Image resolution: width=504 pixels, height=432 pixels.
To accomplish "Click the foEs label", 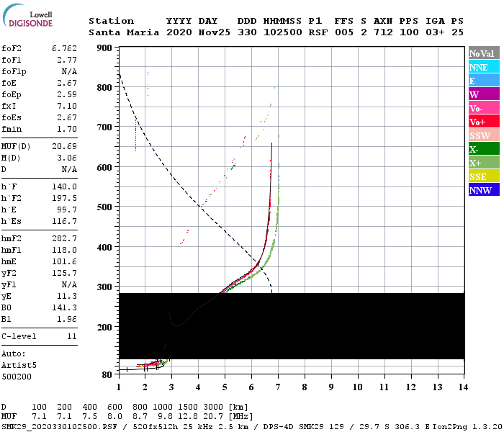I will [12, 117].
